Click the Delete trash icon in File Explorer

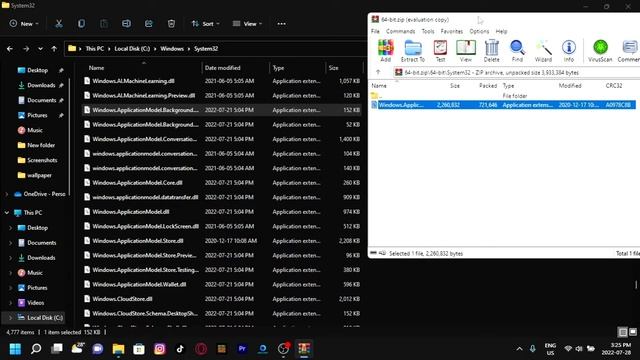tap(171, 24)
